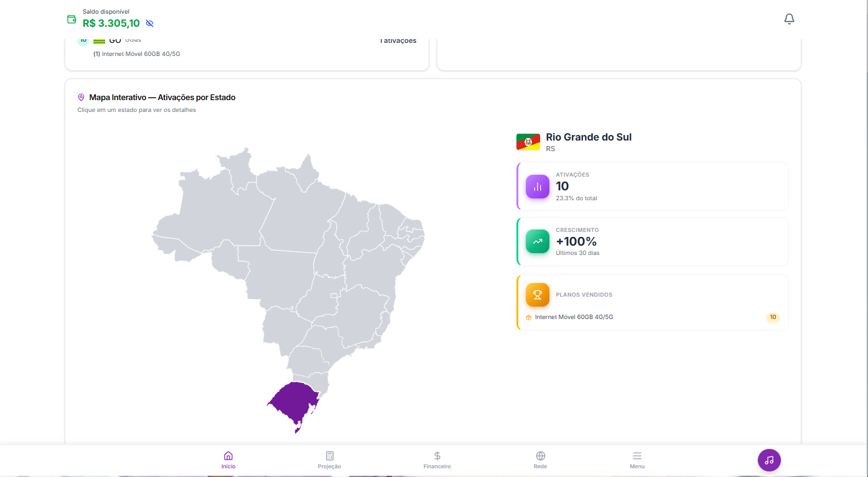868x477 pixels.
Task: Click the yellow 10 count badge
Action: (773, 317)
